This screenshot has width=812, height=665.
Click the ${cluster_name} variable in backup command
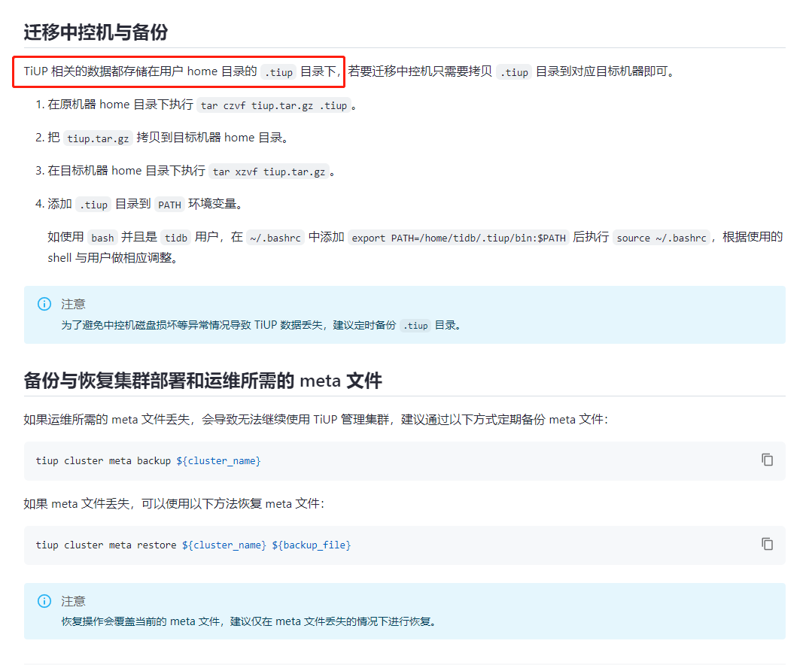pos(218,460)
